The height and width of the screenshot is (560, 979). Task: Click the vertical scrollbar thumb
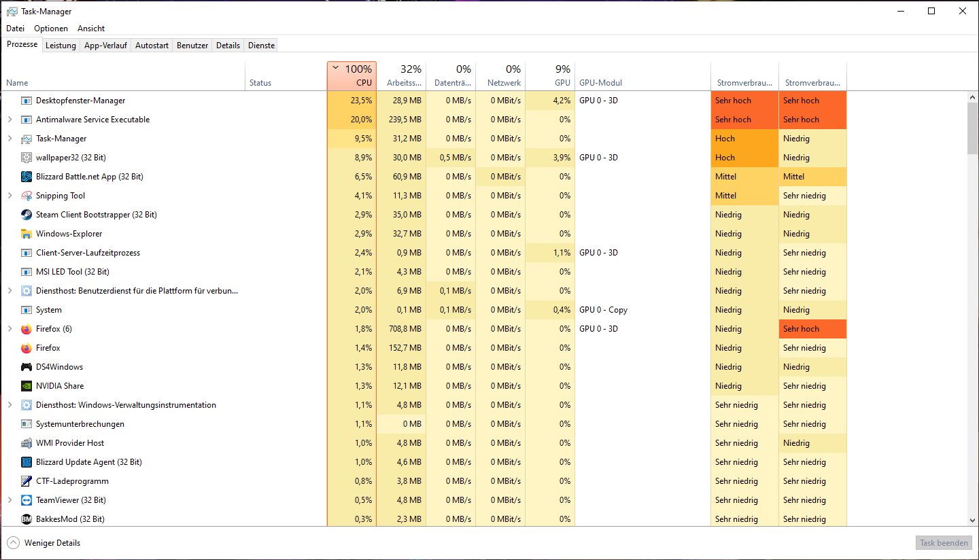pos(972,129)
